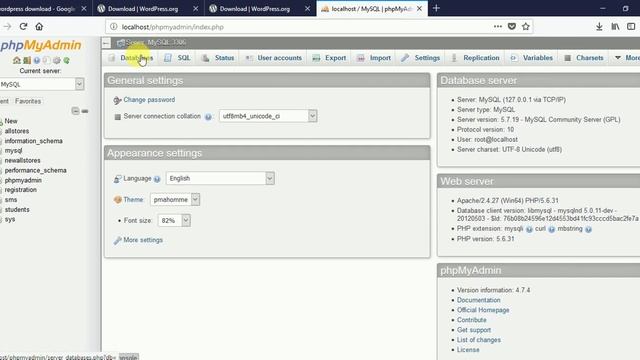Go to the Import tab
The height and width of the screenshot is (360, 640).
tap(374, 58)
